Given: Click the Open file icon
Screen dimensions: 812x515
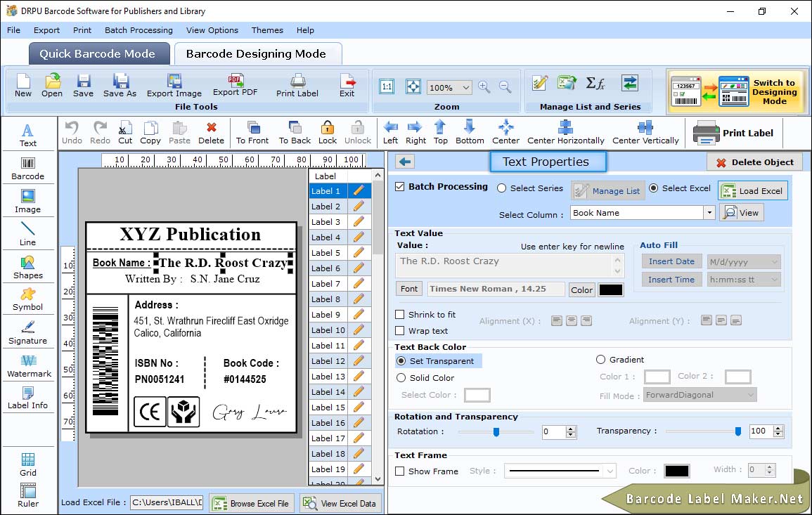Looking at the screenshot, I should (52, 86).
